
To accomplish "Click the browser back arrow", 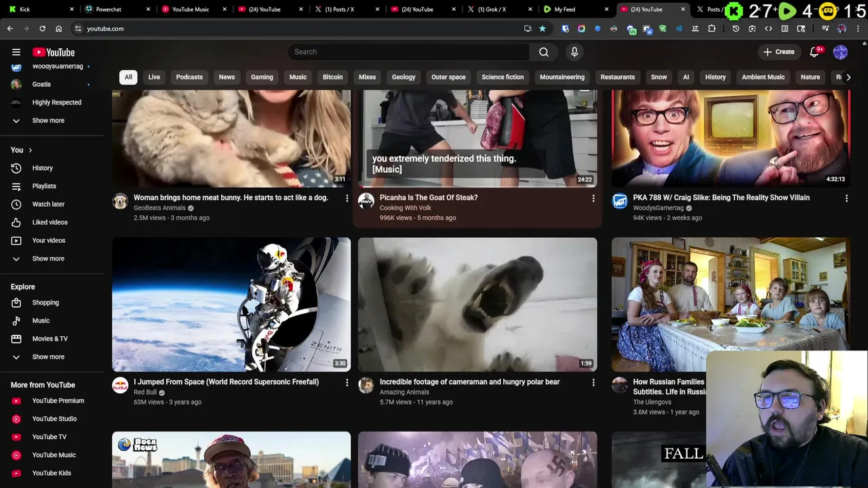I will click(9, 28).
